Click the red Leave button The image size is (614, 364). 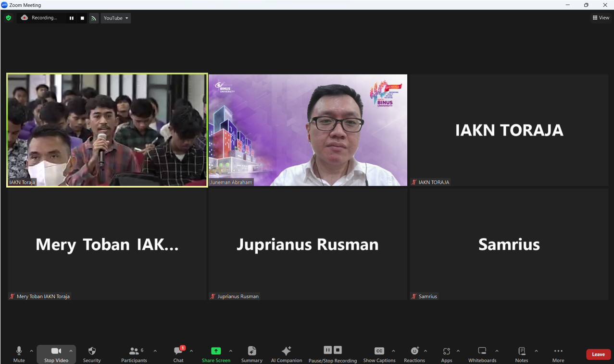click(599, 354)
